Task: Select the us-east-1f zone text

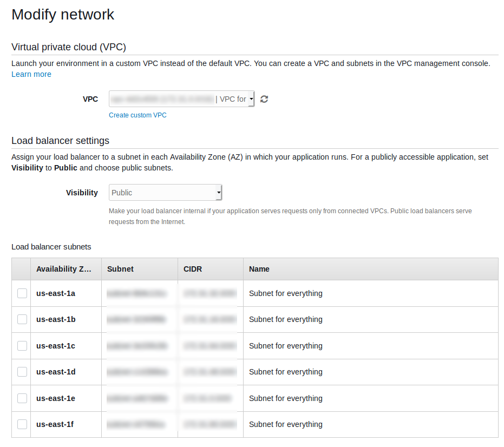Action: [x=55, y=424]
